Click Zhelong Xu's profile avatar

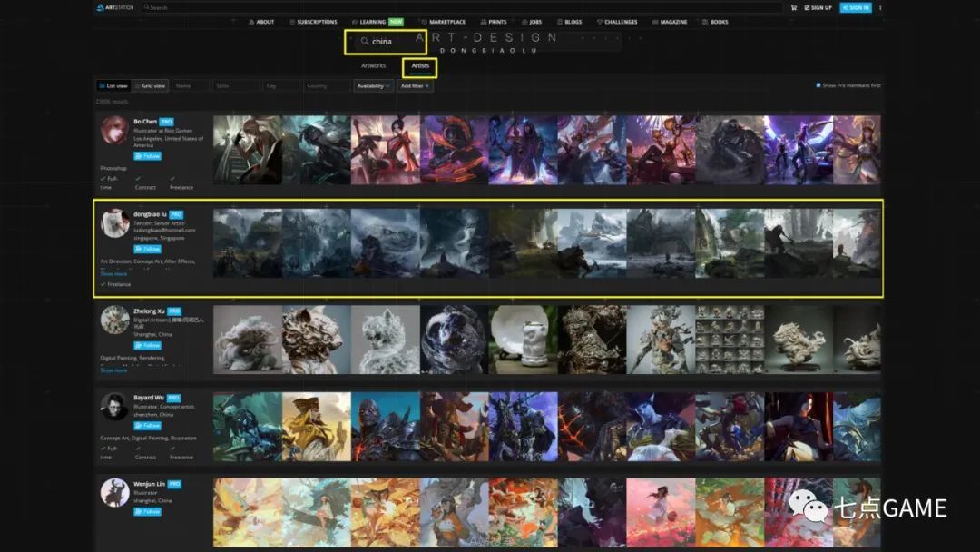(x=114, y=320)
